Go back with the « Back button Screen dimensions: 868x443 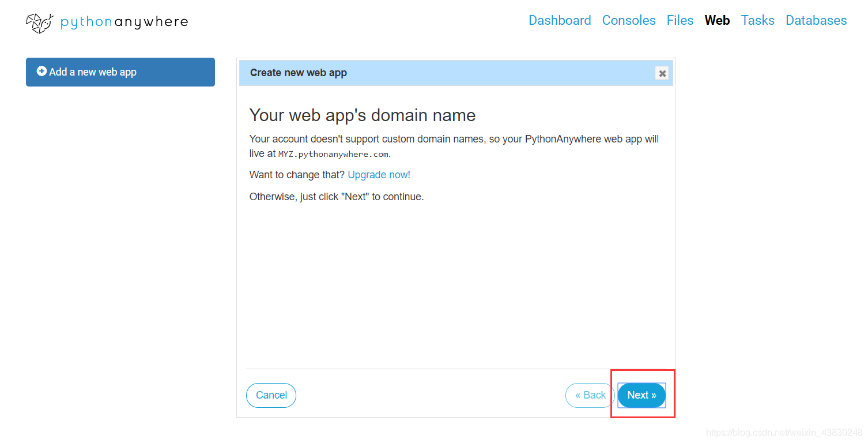coord(590,395)
